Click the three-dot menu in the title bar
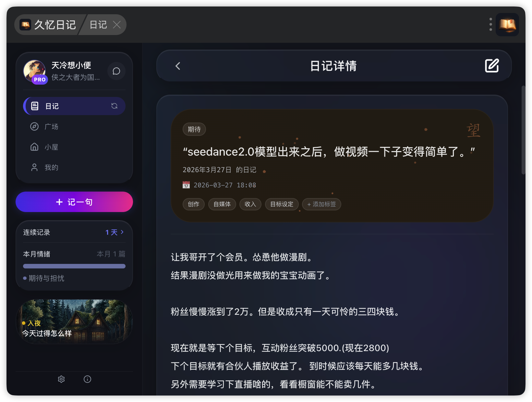532x402 pixels. coord(490,25)
